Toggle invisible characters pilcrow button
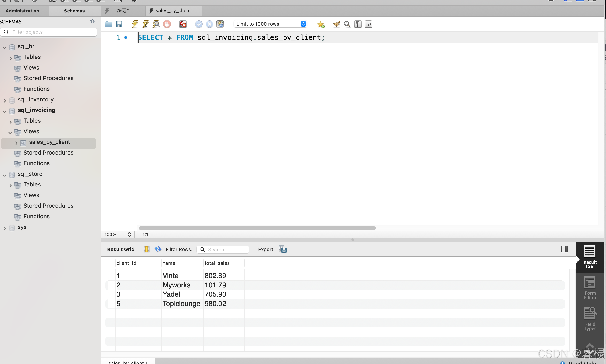 click(x=358, y=24)
